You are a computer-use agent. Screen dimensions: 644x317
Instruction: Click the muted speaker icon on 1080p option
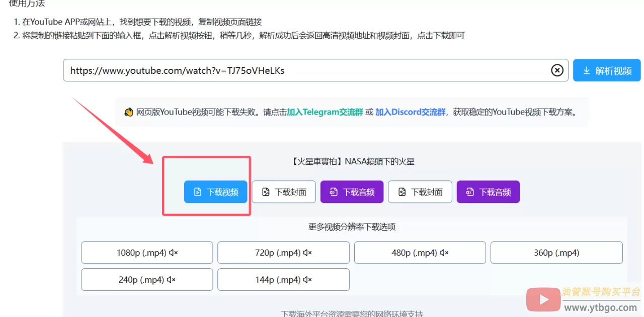point(173,253)
